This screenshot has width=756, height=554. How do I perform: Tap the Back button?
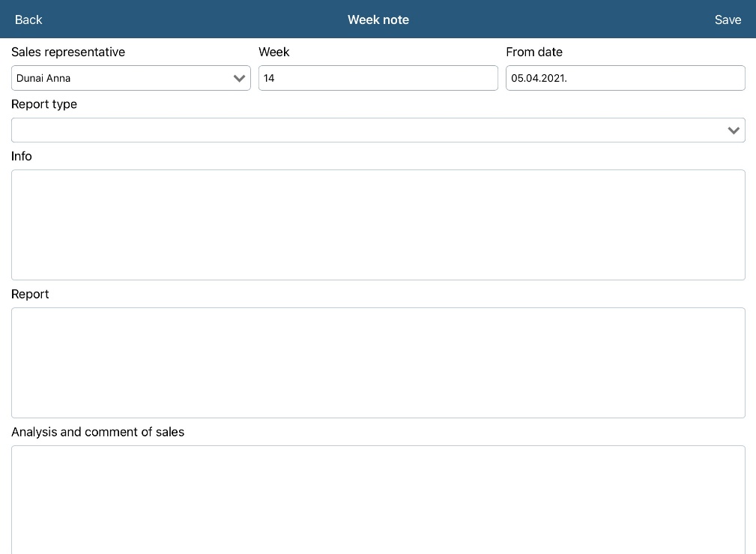click(28, 19)
